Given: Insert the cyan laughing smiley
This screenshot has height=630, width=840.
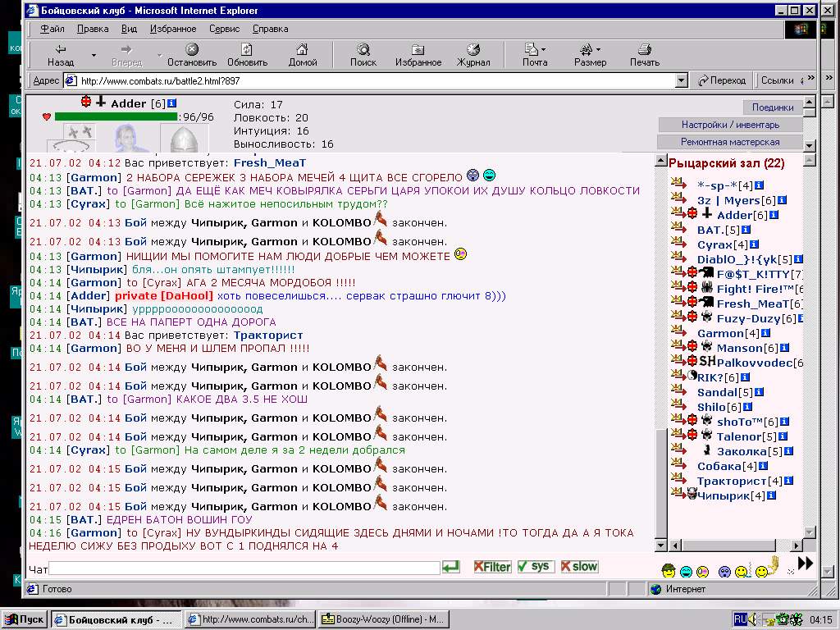Looking at the screenshot, I should click(687, 572).
